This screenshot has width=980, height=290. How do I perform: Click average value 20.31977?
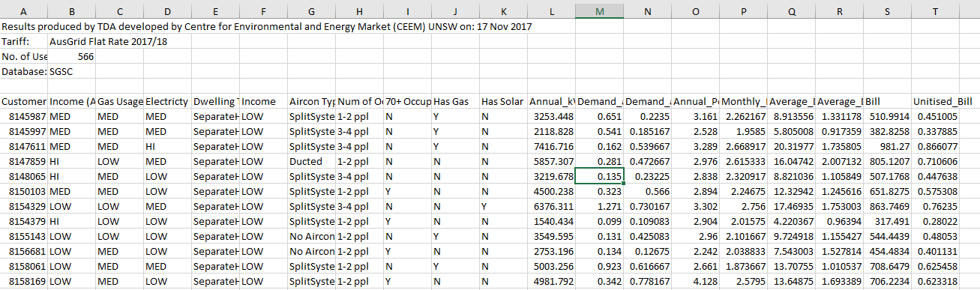[791, 147]
